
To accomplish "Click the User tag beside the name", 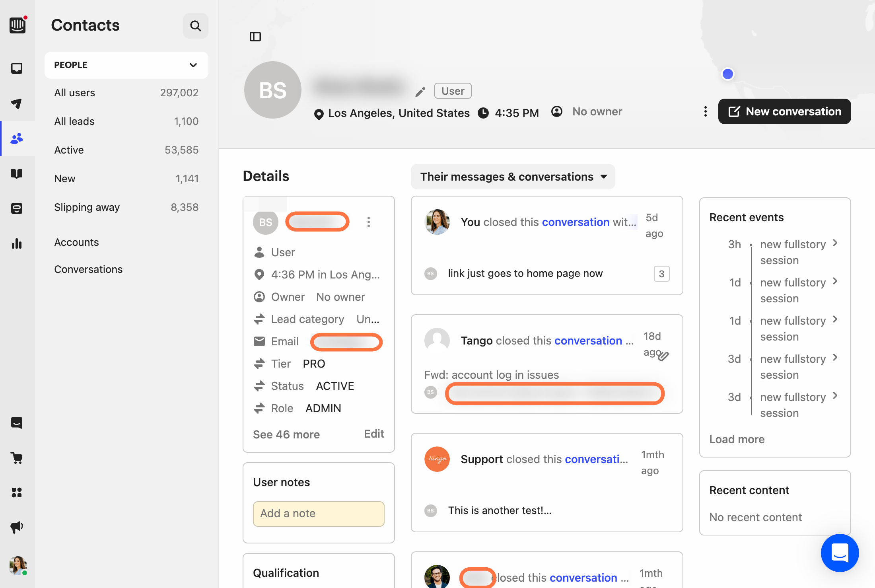I will pyautogui.click(x=453, y=91).
